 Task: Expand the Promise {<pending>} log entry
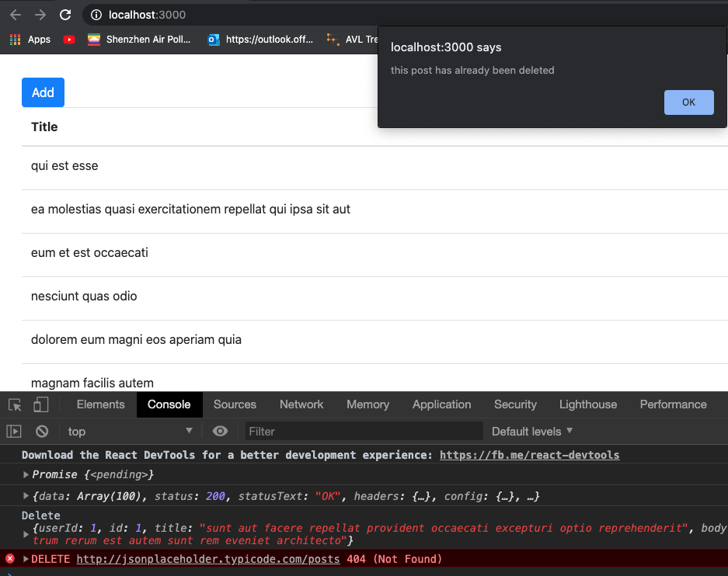click(26, 474)
